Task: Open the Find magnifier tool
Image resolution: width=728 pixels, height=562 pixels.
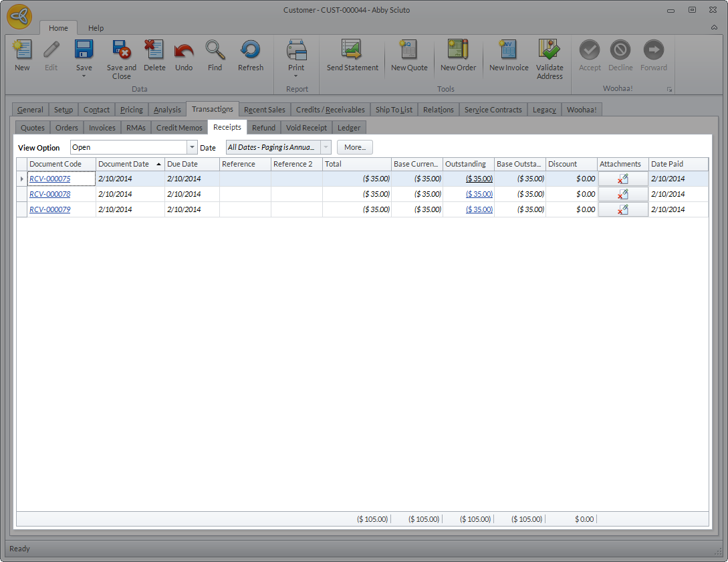Action: [215, 51]
